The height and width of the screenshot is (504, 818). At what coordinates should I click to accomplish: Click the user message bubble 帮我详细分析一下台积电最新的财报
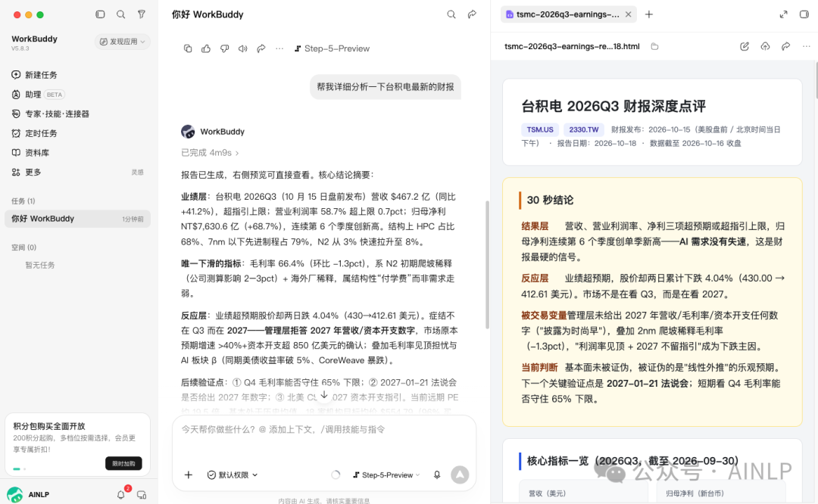tap(386, 87)
